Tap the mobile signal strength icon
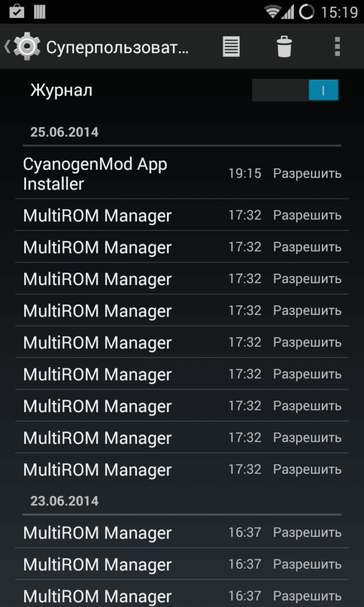This screenshot has width=364, height=607. coord(288,12)
